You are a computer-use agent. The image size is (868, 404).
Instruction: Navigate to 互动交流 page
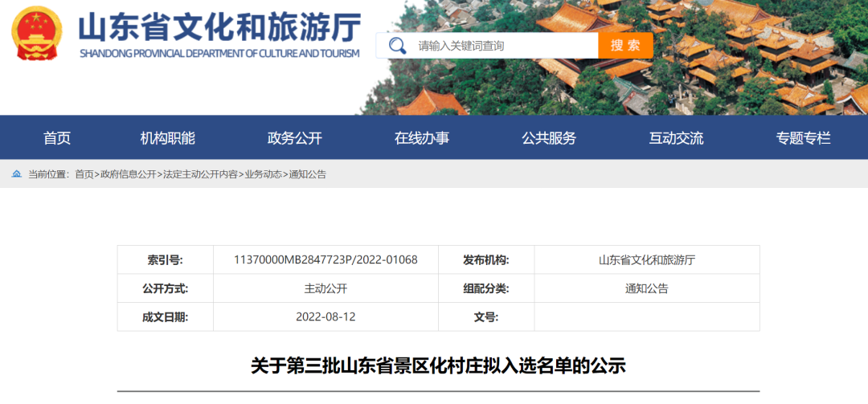point(676,138)
